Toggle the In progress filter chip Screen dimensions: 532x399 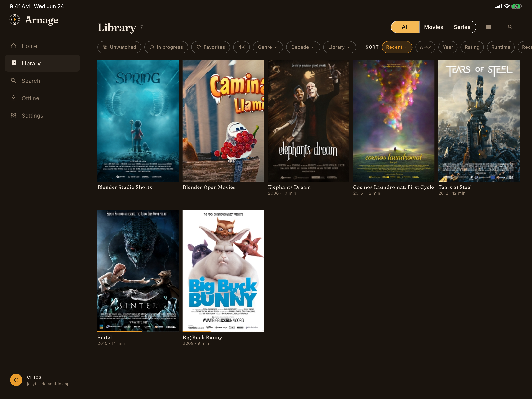coord(166,47)
